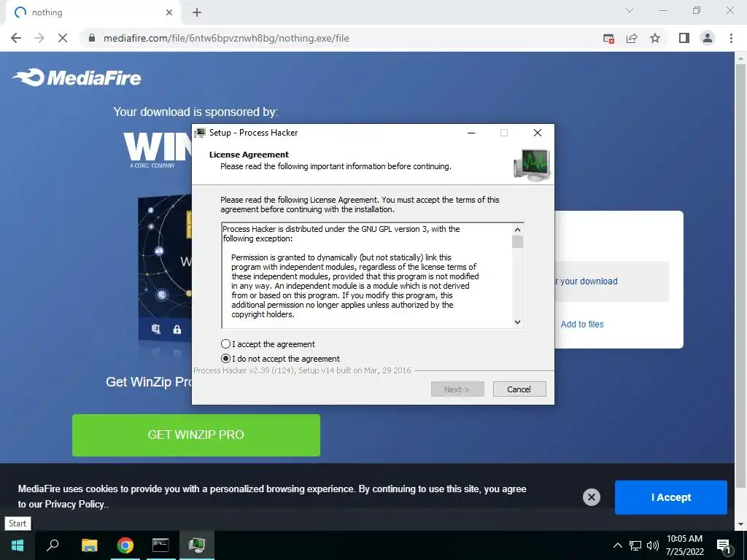Viewport: 747px width, 560px height.
Task: Stop loading the MediaFire page
Action: [63, 38]
